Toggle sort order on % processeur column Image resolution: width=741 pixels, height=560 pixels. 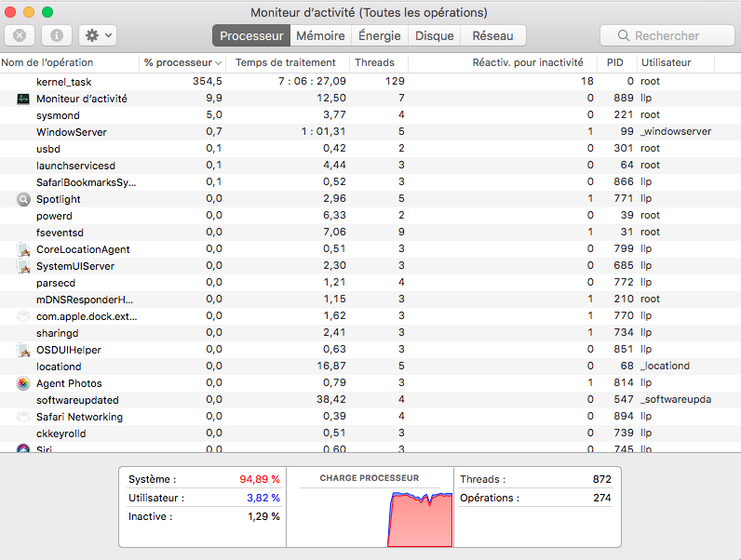(x=182, y=62)
